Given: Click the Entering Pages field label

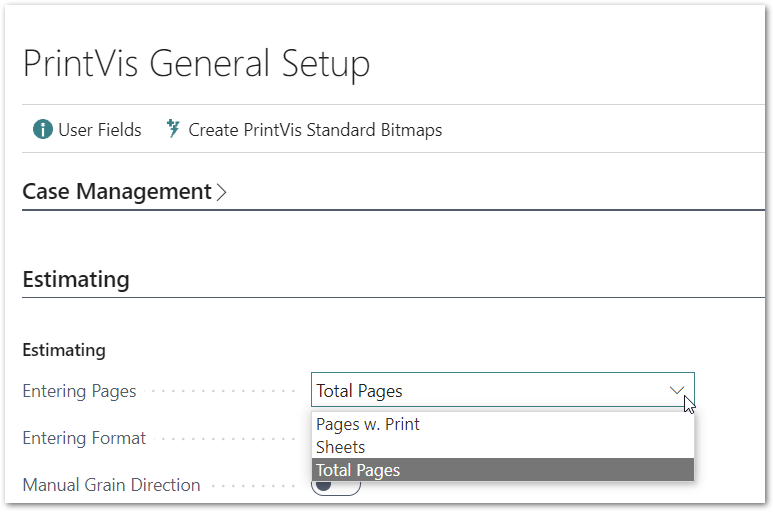Looking at the screenshot, I should click(x=79, y=391).
